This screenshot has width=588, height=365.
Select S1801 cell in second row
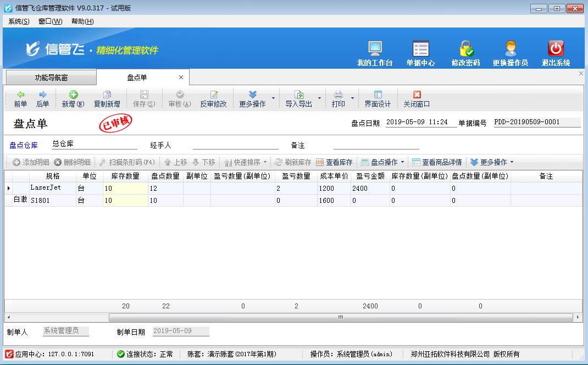coord(53,200)
